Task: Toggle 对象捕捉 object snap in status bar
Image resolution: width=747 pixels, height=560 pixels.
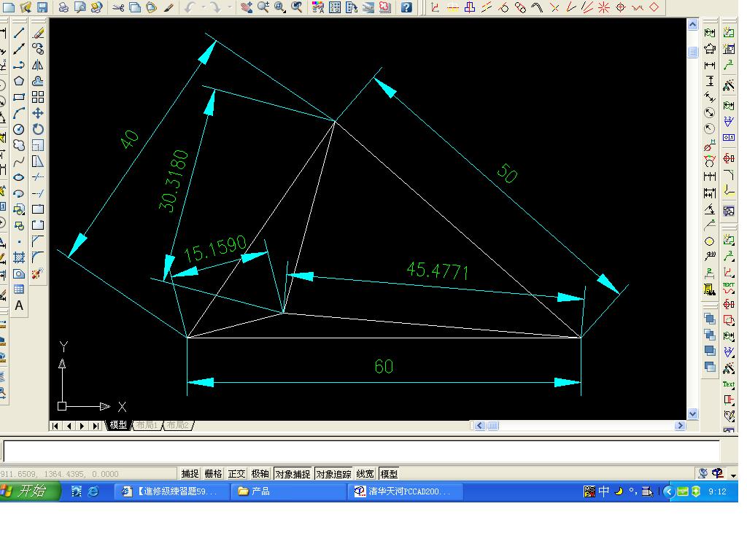Action: tap(293, 474)
